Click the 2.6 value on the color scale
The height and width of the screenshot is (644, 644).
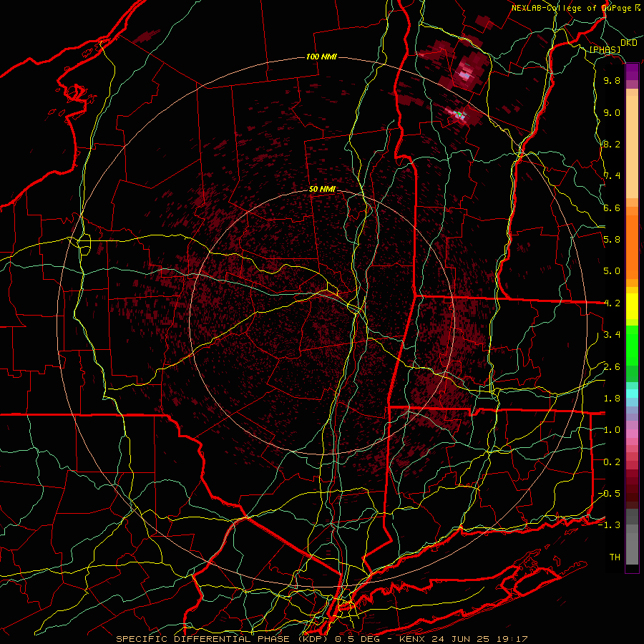pyautogui.click(x=612, y=367)
